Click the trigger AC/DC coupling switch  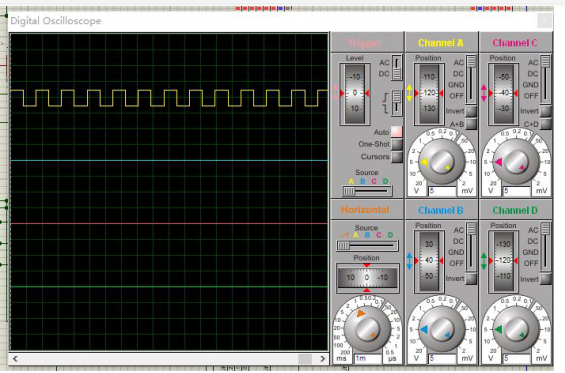pyautogui.click(x=397, y=68)
